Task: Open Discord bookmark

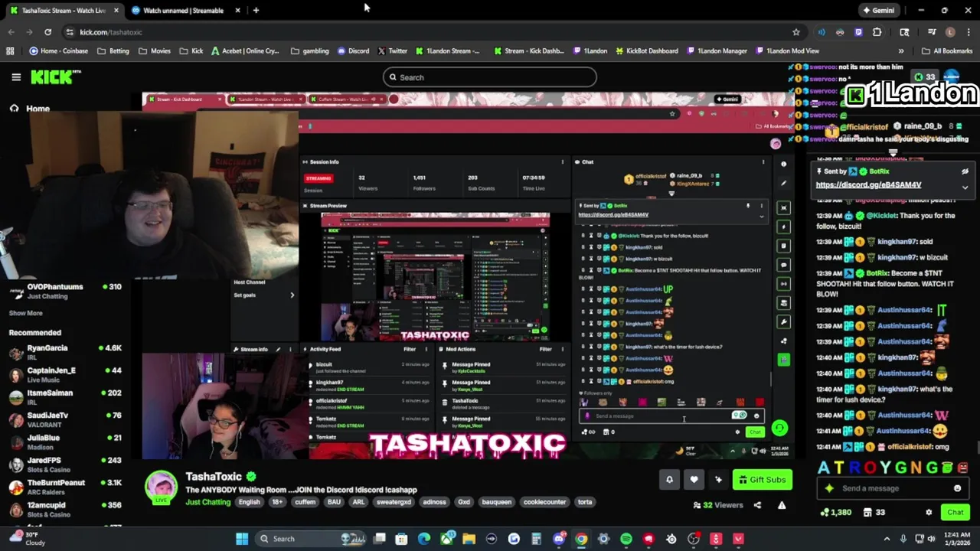Action: [353, 51]
